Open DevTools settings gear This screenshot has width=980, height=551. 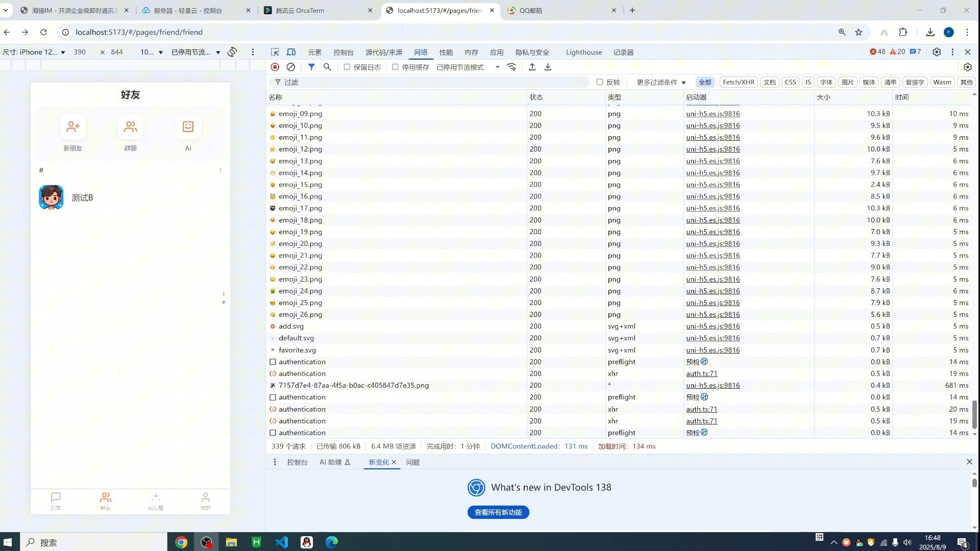(x=937, y=52)
